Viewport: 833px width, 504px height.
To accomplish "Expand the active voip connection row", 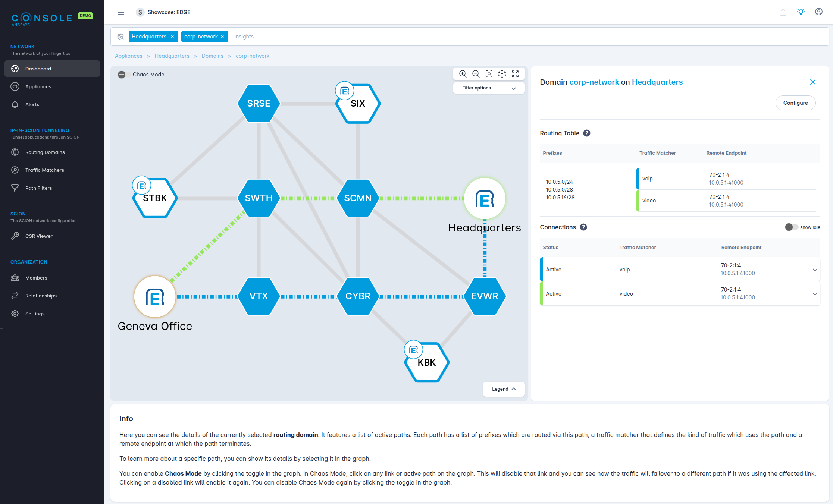I will [815, 270].
